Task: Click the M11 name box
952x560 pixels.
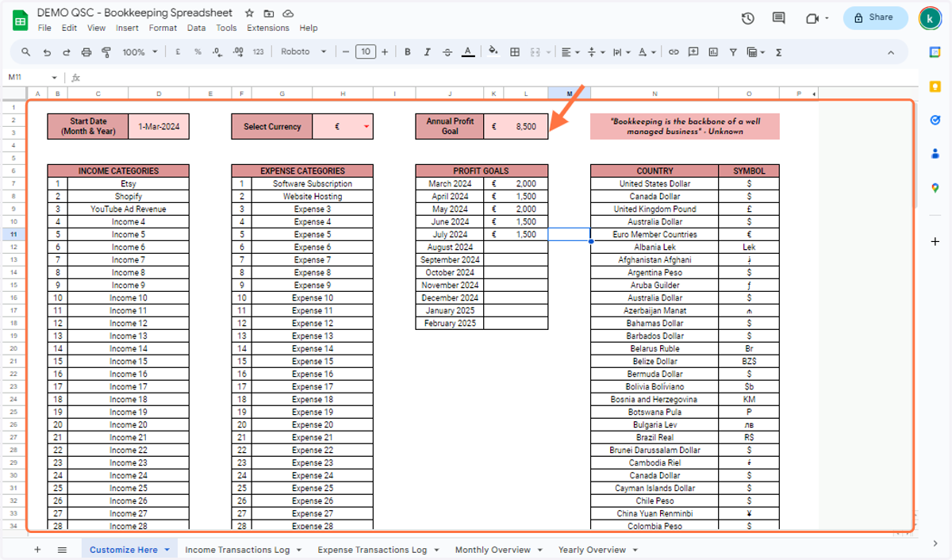Action: [32, 77]
